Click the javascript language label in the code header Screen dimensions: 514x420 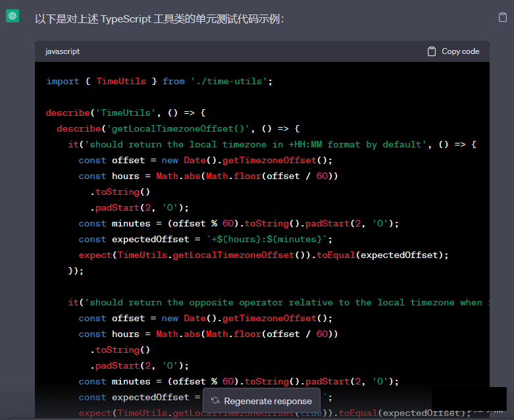pos(63,51)
